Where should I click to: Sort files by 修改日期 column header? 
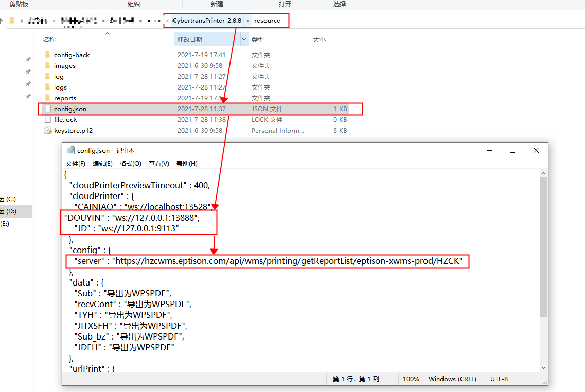190,40
